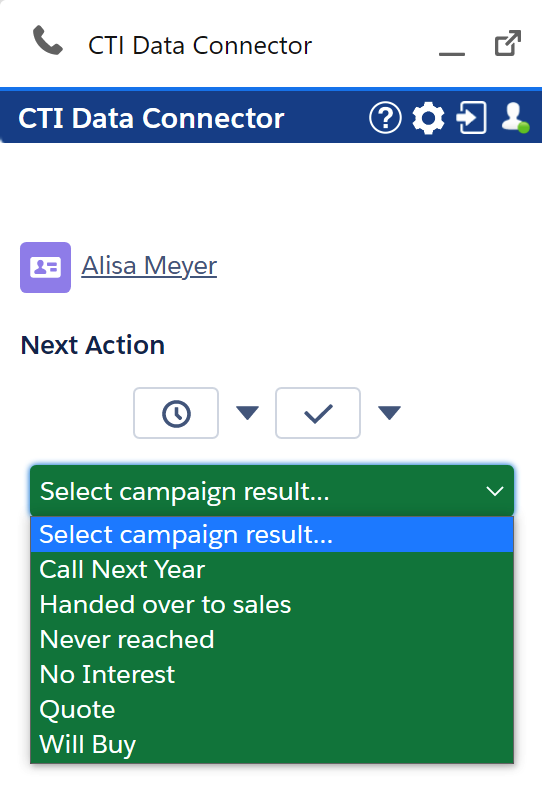
Task: Expand the arrow next to checkmark button
Action: pyautogui.click(x=390, y=413)
